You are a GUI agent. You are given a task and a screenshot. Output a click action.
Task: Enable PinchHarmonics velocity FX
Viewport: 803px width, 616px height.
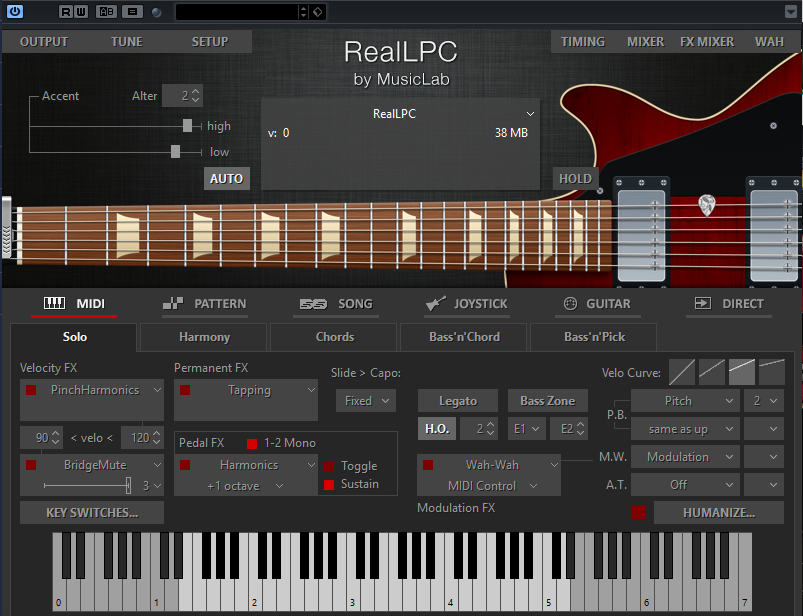(31, 390)
